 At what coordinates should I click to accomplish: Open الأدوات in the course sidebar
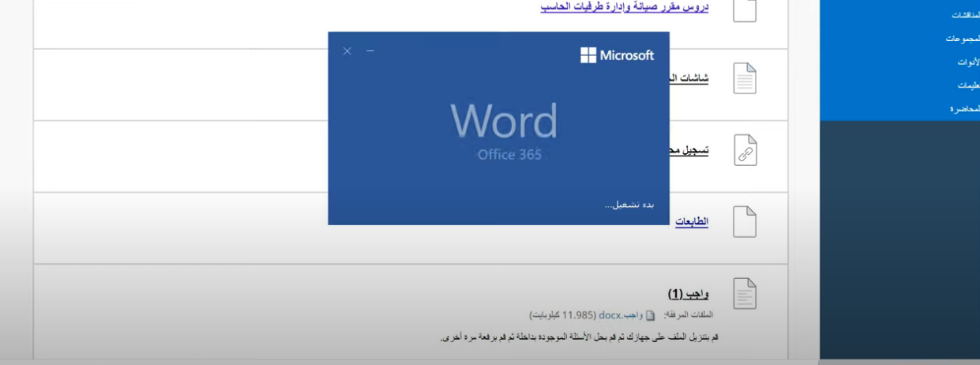[967, 62]
